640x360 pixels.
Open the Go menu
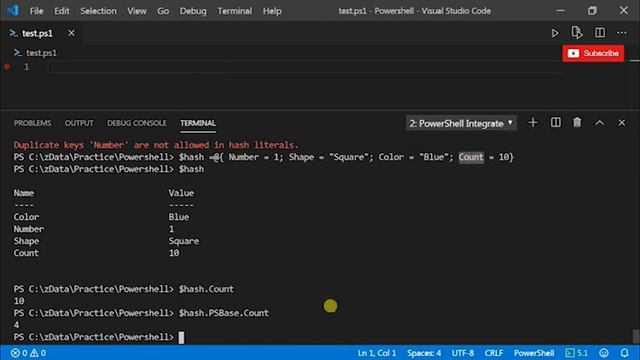[x=163, y=11]
